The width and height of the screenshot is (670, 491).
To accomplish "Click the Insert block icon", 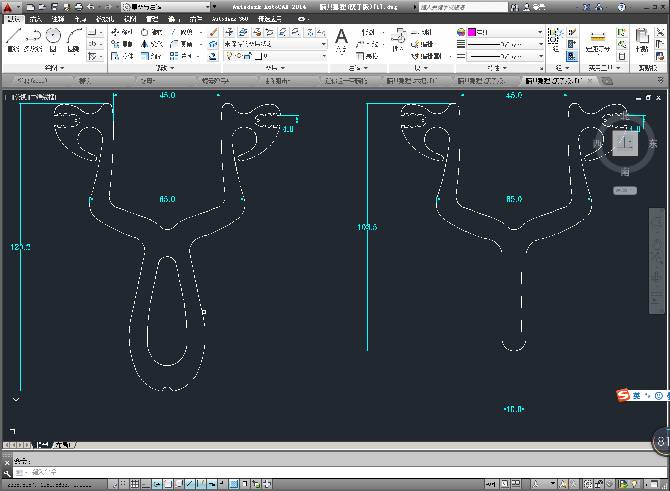I will point(398,39).
